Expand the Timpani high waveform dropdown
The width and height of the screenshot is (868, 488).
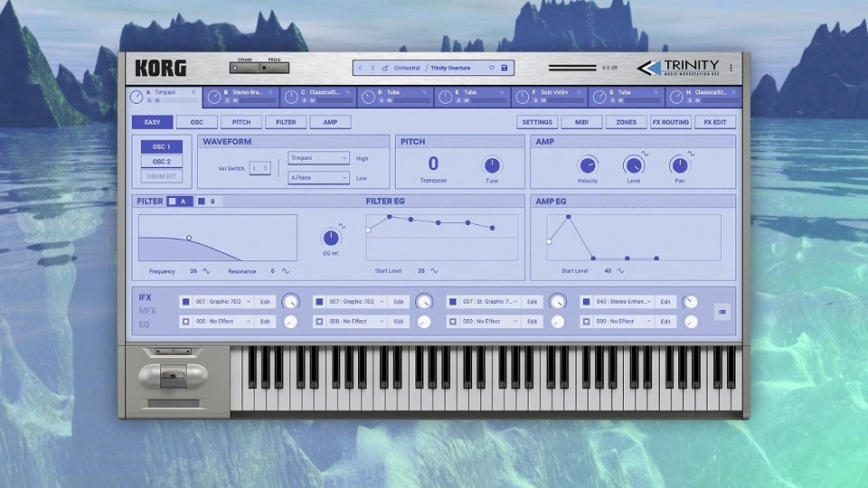pos(318,158)
